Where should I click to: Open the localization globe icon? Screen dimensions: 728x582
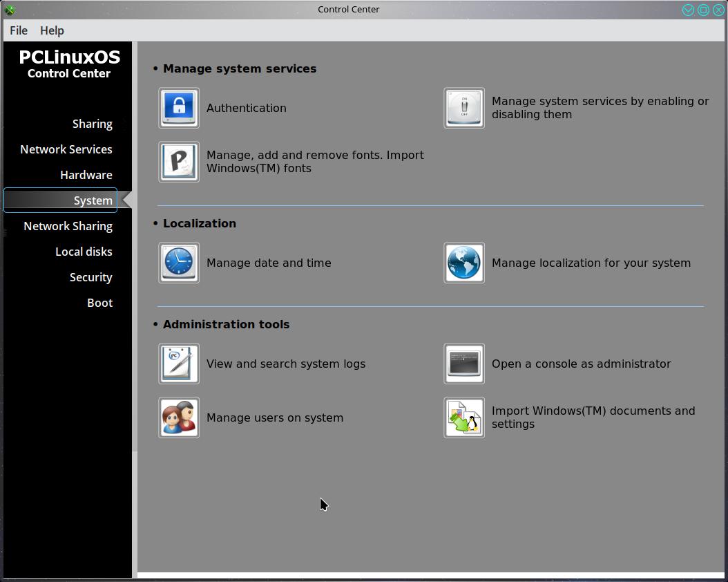pos(464,263)
